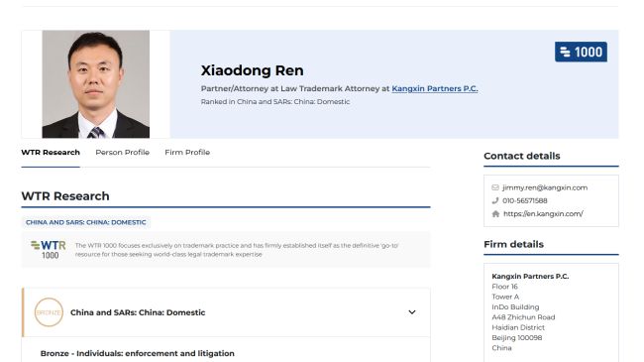Open the Kangxin Partners P.C. link
This screenshot has width=644, height=362.
(435, 88)
